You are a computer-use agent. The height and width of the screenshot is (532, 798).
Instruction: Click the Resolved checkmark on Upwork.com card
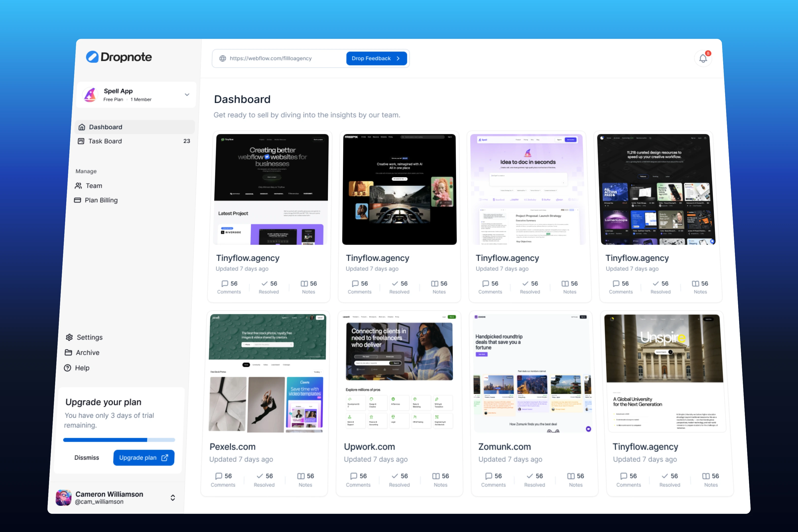(x=395, y=476)
